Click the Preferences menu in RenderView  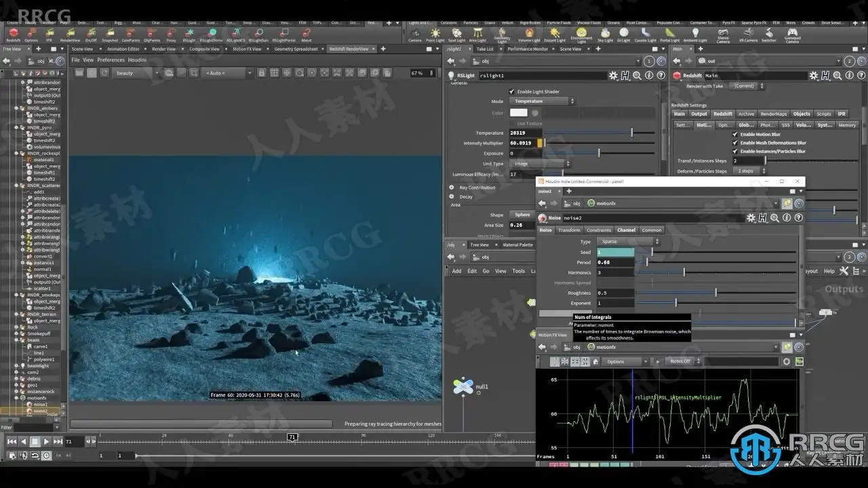pos(111,60)
